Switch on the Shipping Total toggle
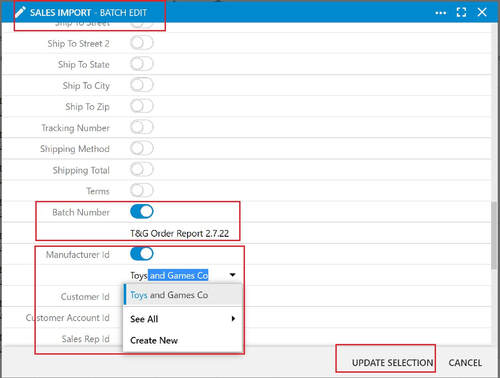 click(x=142, y=169)
